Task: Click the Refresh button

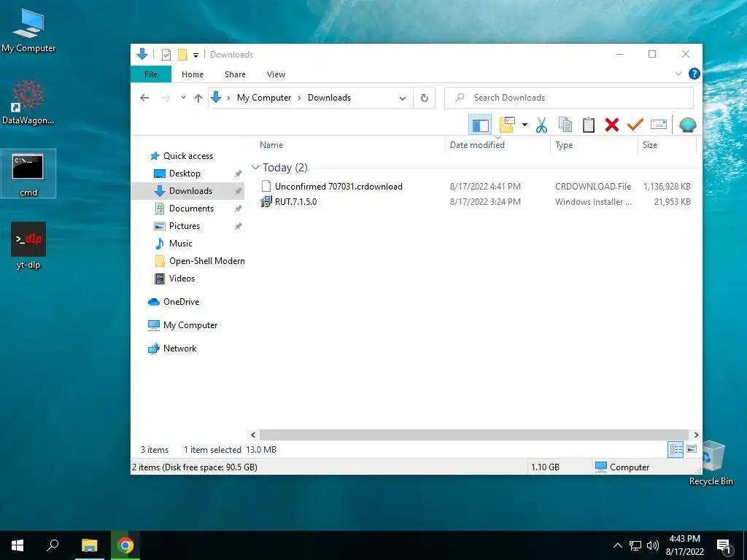Action: click(x=424, y=98)
